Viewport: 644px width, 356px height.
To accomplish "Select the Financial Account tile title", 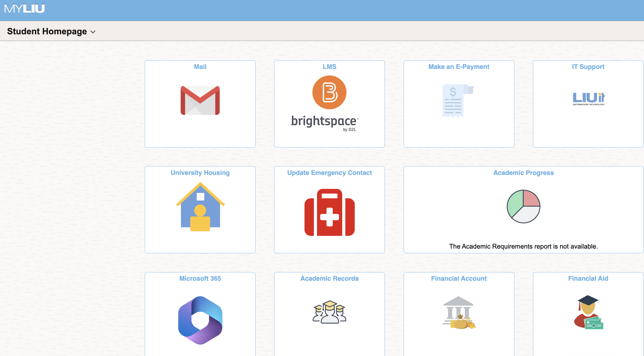I will coord(459,278).
